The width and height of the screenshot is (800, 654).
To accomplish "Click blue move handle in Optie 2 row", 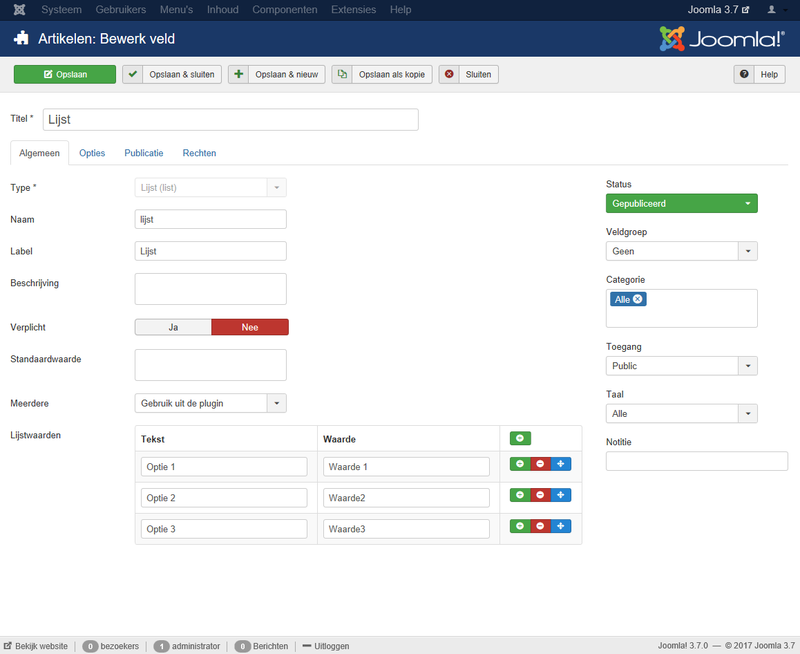I will click(x=561, y=496).
